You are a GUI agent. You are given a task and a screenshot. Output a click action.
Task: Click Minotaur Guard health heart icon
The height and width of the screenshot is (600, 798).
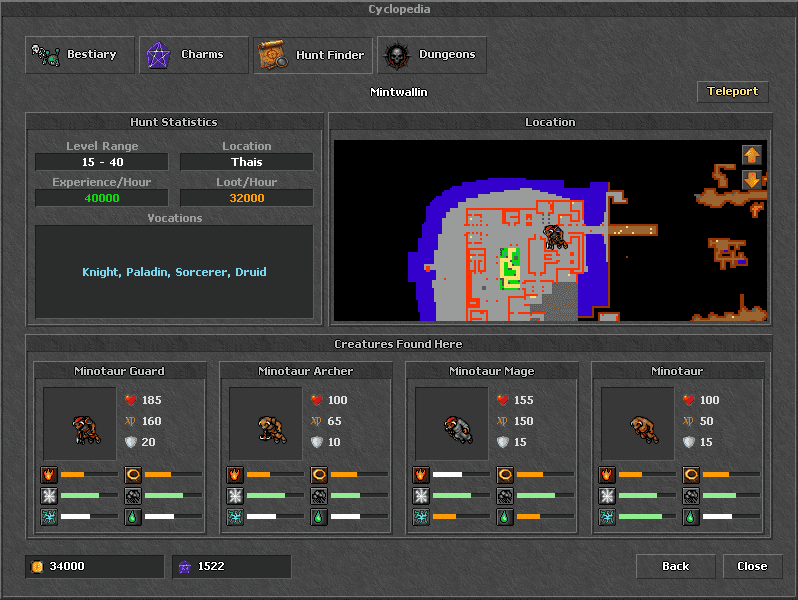pyautogui.click(x=131, y=400)
